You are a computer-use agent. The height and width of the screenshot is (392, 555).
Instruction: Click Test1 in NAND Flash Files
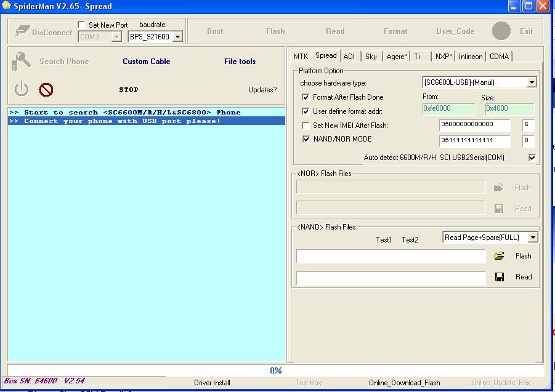point(384,239)
